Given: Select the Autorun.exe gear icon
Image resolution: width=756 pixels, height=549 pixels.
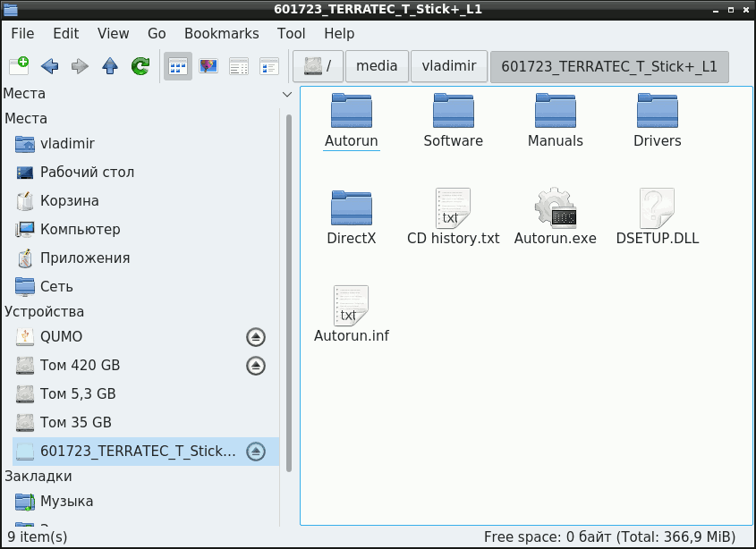Looking at the screenshot, I should [556, 207].
